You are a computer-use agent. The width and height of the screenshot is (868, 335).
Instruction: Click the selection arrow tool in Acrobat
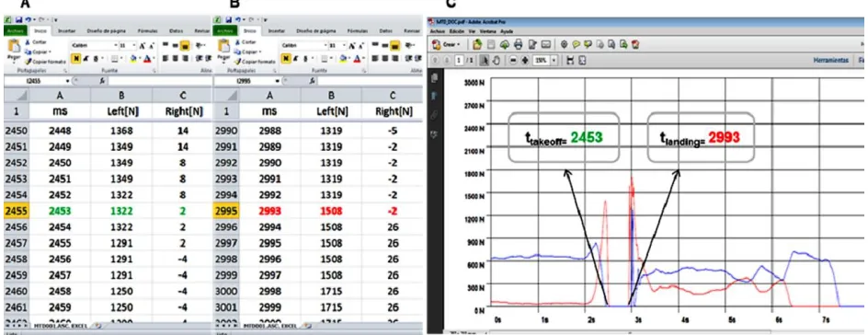[485, 61]
